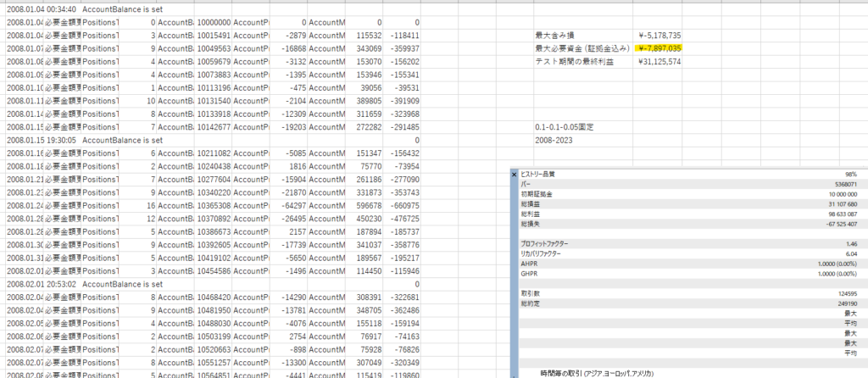Image resolution: width=868 pixels, height=378 pixels.
Task: Close the strategy report panel with X
Action: click(515, 174)
